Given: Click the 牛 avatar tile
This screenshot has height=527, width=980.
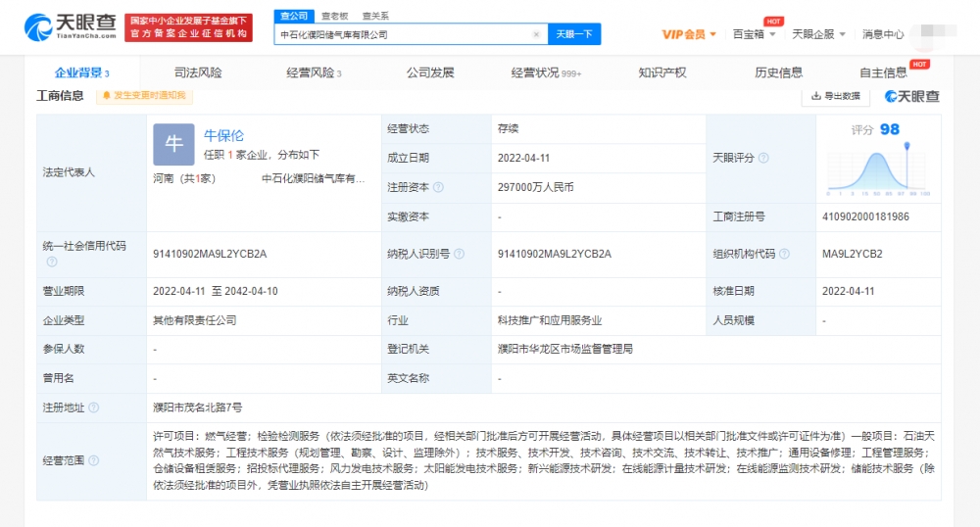Looking at the screenshot, I should coord(173,144).
